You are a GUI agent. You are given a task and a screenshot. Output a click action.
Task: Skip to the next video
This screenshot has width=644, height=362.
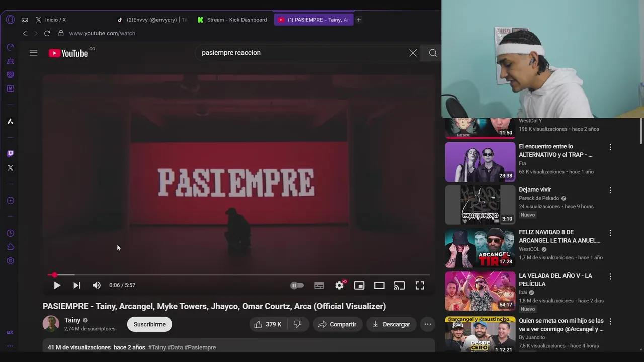coord(77,285)
